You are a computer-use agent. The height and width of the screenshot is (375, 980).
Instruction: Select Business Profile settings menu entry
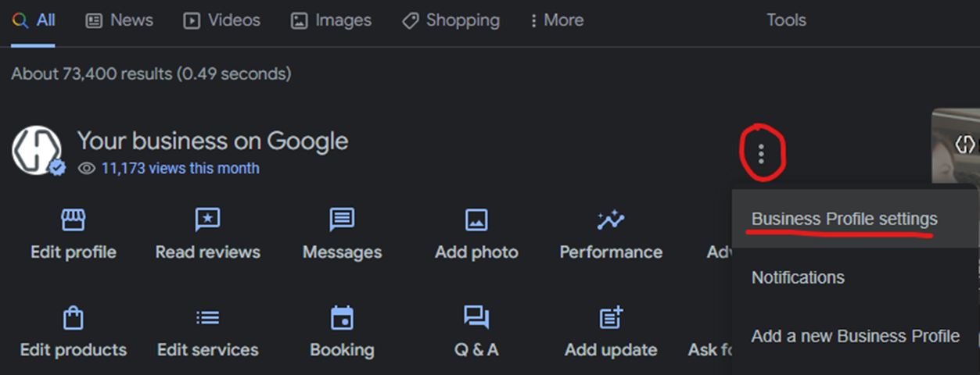coord(855,219)
